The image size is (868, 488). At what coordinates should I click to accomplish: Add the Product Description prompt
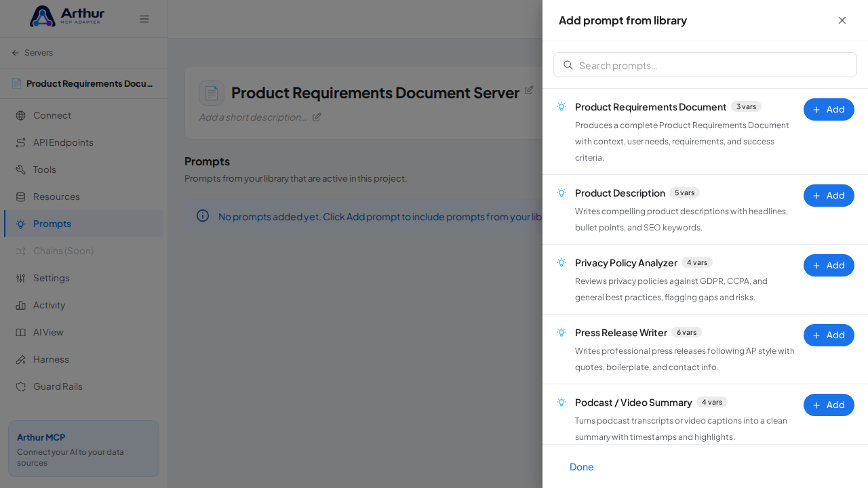point(829,195)
